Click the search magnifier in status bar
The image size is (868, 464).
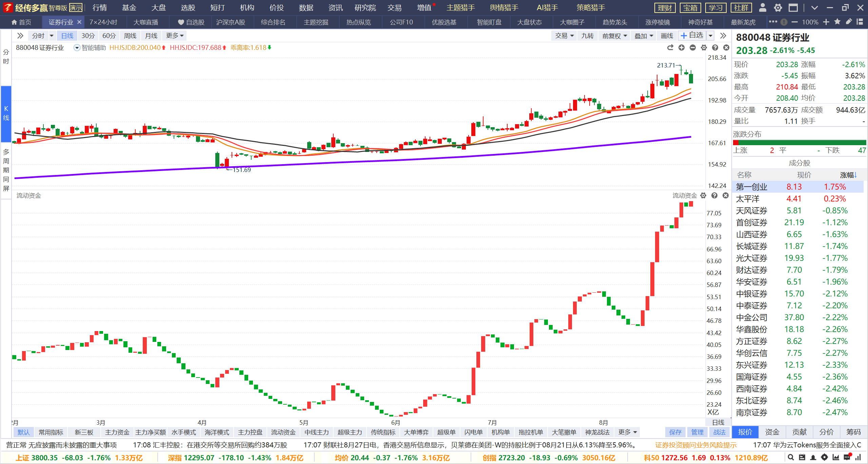(790, 458)
